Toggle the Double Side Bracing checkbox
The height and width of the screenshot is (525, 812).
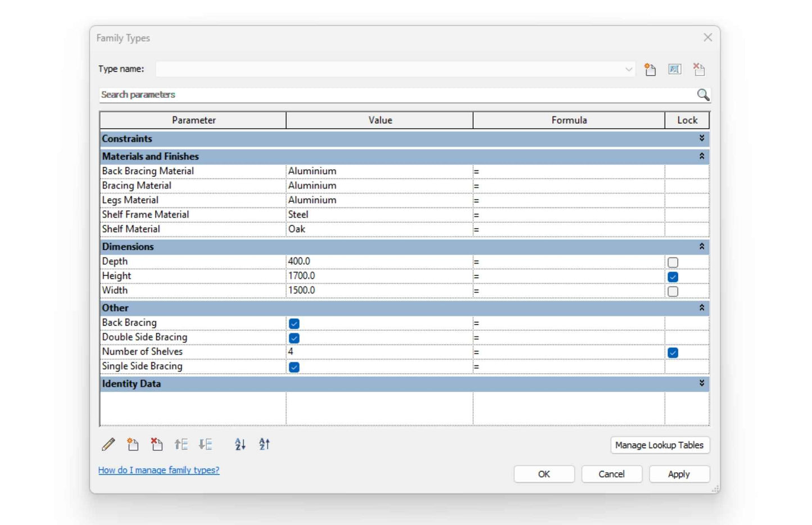[294, 338]
